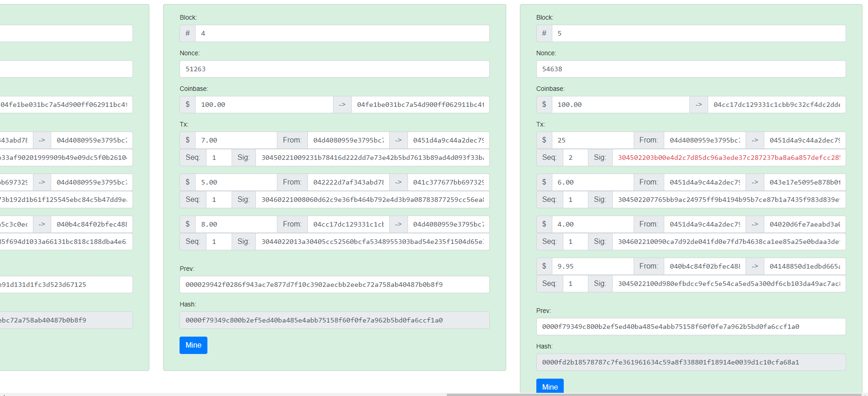Edit Seq field of the 9.95 transaction
The height and width of the screenshot is (396, 868).
[575, 284]
